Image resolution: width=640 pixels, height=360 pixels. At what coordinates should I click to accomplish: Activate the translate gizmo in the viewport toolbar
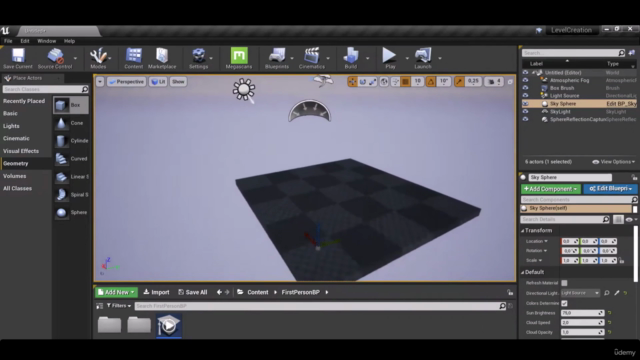pos(352,82)
